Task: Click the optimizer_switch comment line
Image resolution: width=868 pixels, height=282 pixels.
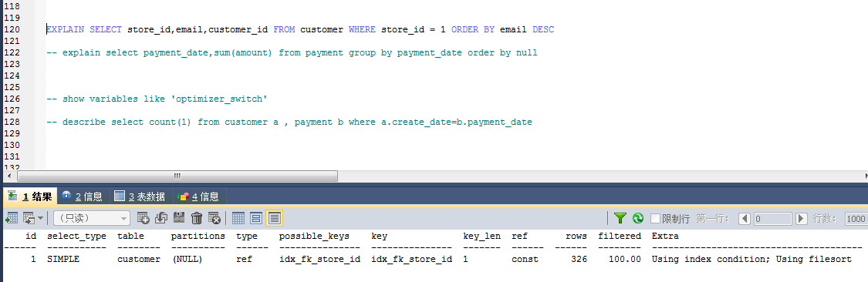Action: pos(157,99)
